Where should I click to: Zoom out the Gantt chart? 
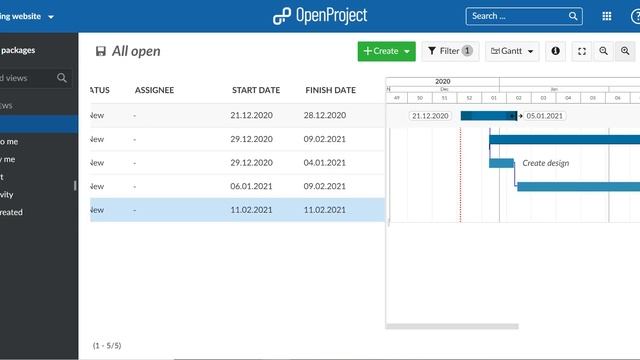click(x=603, y=51)
